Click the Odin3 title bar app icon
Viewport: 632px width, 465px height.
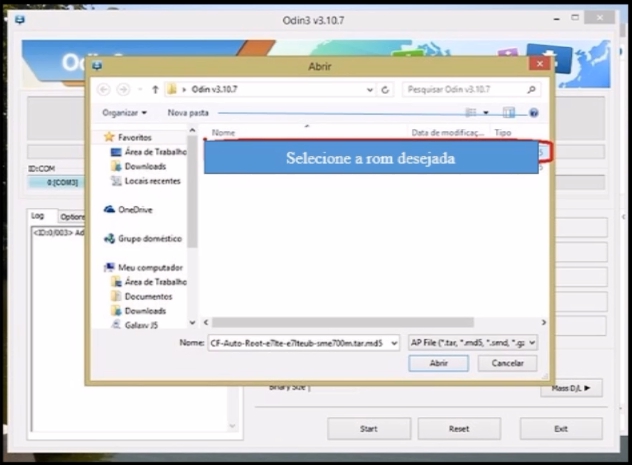point(19,19)
